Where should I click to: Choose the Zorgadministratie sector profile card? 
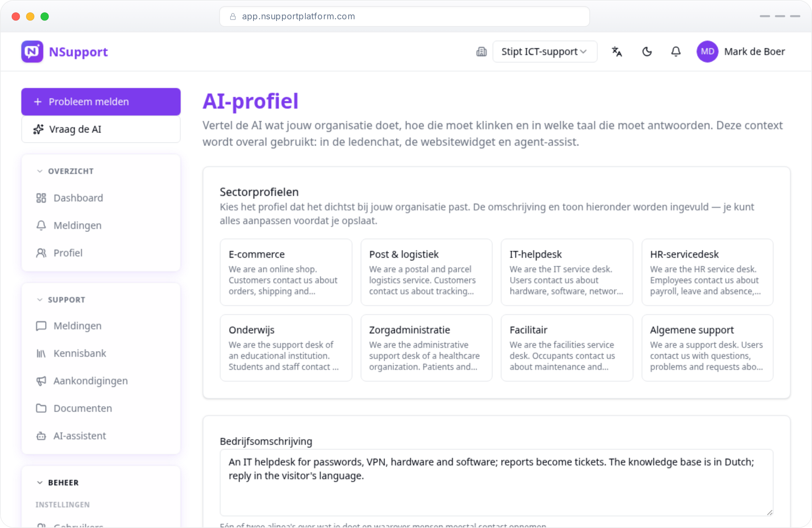tap(426, 348)
